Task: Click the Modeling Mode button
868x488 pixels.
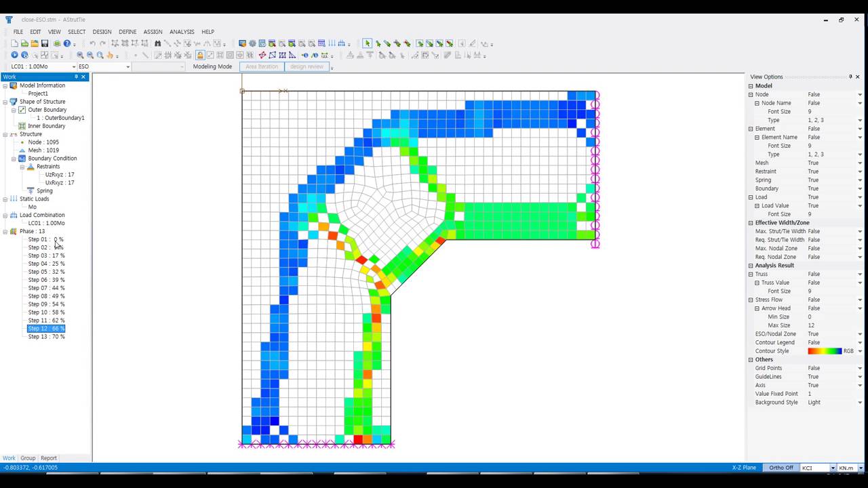Action: 212,66
